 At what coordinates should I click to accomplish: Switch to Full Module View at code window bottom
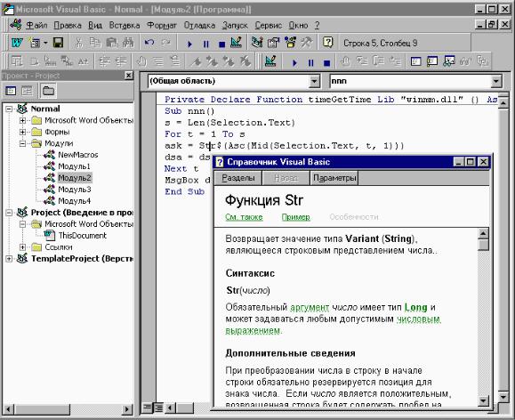(158, 408)
